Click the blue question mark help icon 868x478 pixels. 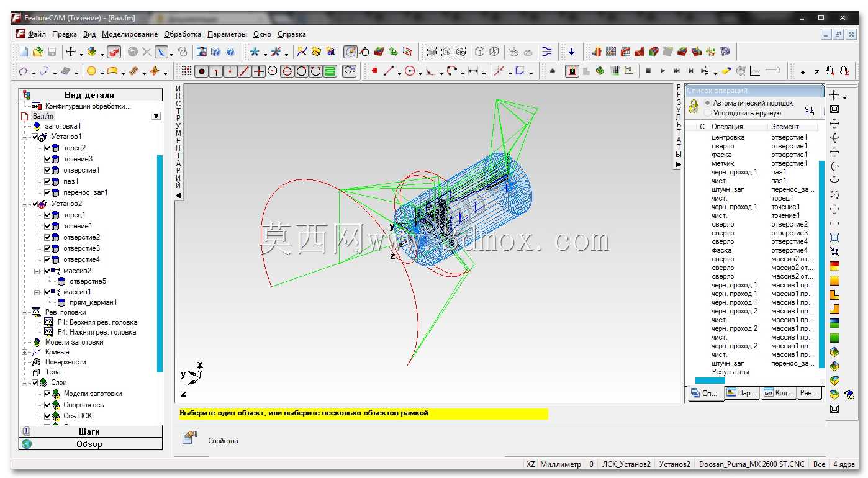pos(231,52)
